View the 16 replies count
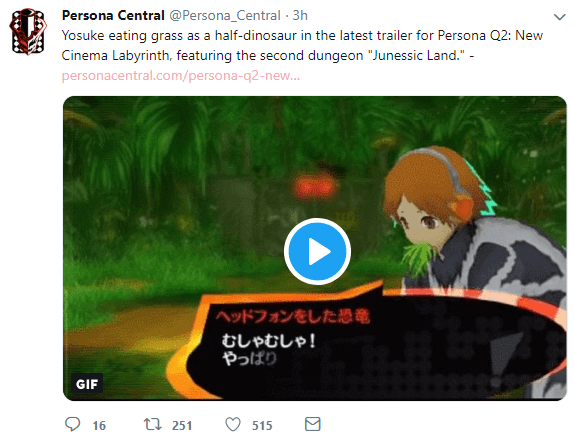The image size is (574, 441). 99,426
